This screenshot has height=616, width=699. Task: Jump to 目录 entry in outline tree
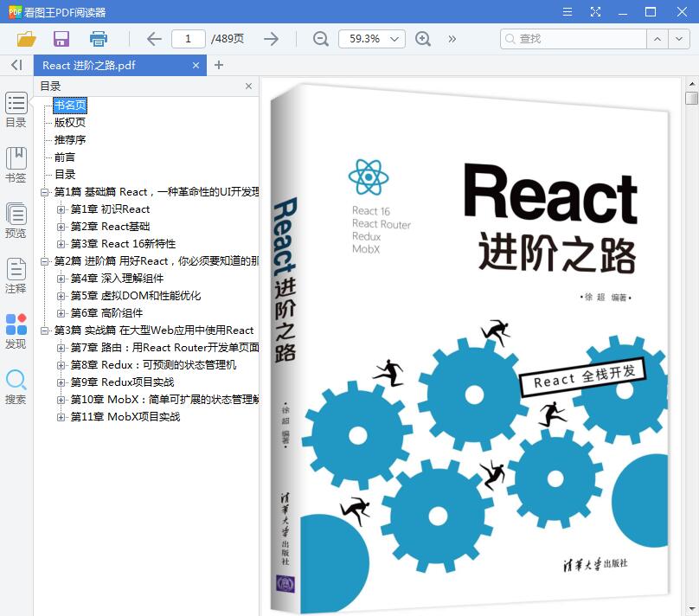click(65, 174)
